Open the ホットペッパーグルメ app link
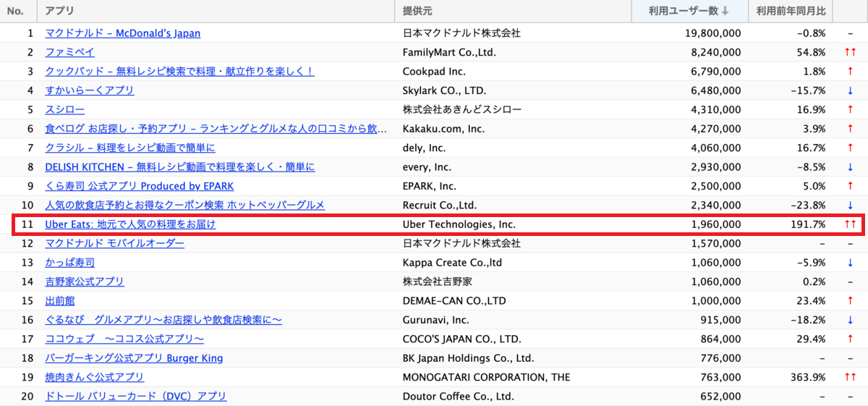 pos(185,205)
